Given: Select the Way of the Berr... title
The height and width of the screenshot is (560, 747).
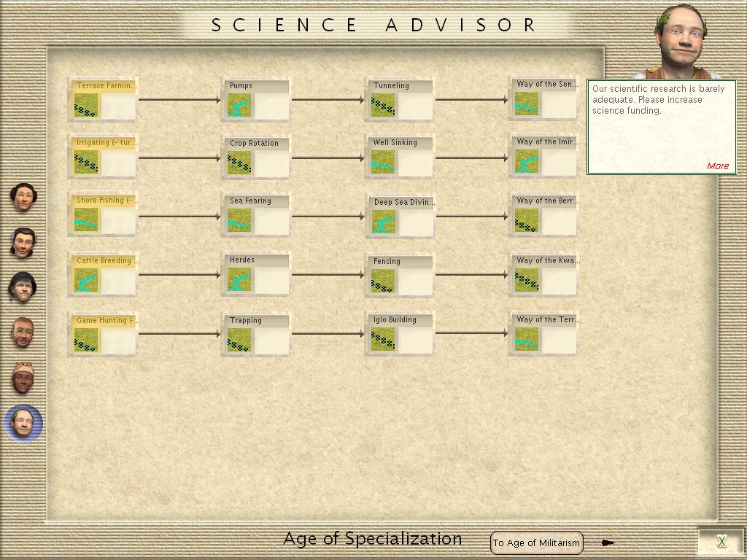Looking at the screenshot, I should [548, 201].
